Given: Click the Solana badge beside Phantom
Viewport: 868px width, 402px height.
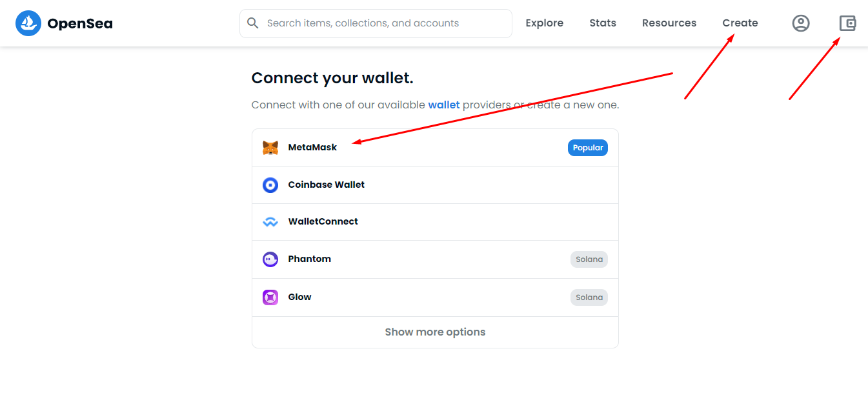Looking at the screenshot, I should (589, 259).
